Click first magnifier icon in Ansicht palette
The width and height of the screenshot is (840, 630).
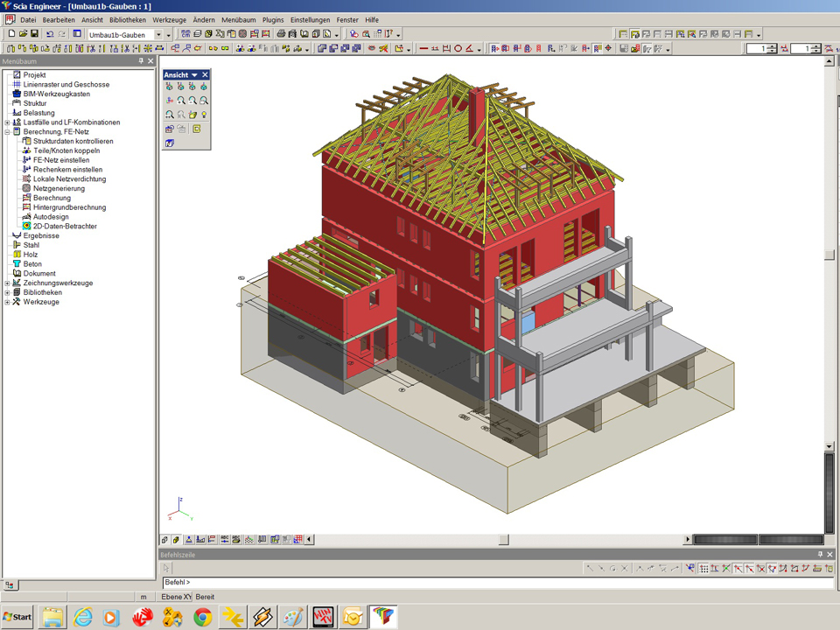(x=181, y=101)
